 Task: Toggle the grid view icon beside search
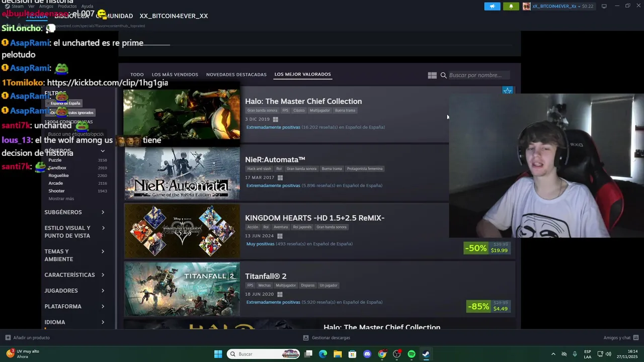(432, 75)
